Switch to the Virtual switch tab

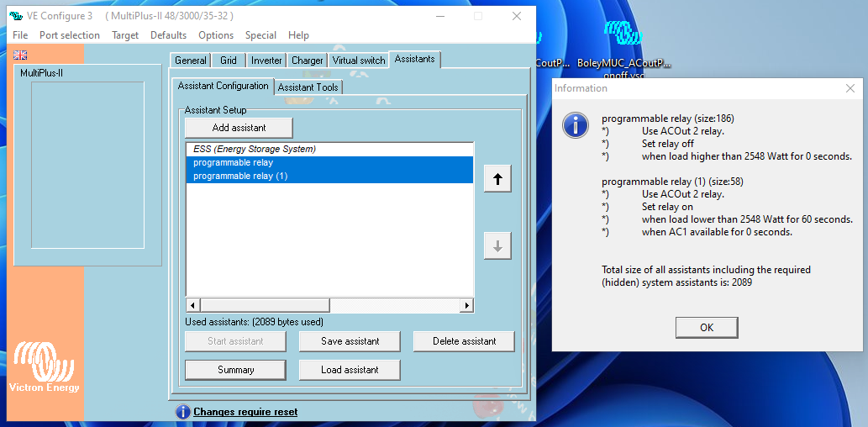pos(359,61)
